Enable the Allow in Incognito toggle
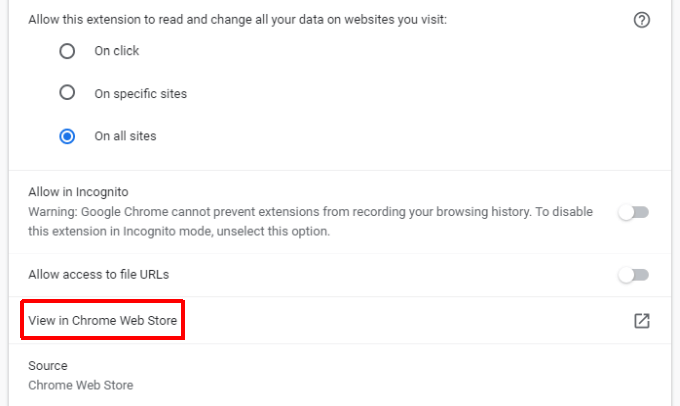Screen dimensions: 680x406 point(634,212)
